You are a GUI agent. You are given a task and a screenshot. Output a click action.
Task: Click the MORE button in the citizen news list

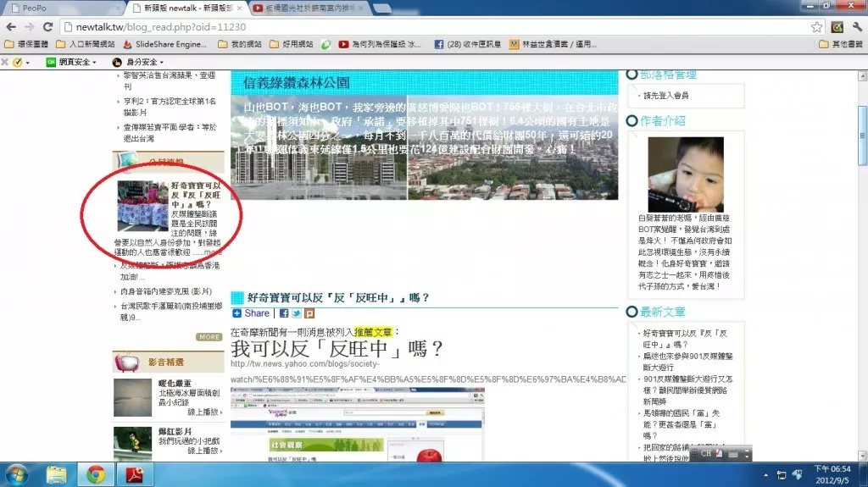[209, 336]
